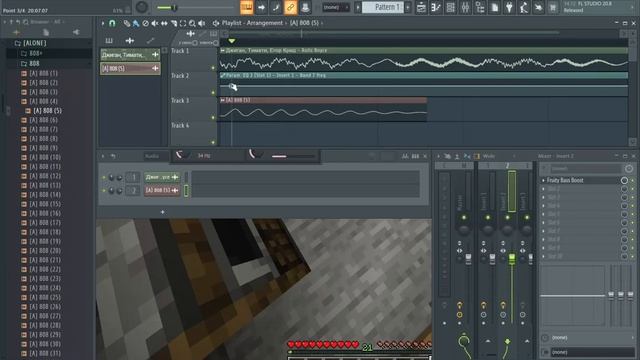This screenshot has height=360, width=640.
Task: Open Fruity Bass Boost slot options arrow
Action: coord(543,180)
